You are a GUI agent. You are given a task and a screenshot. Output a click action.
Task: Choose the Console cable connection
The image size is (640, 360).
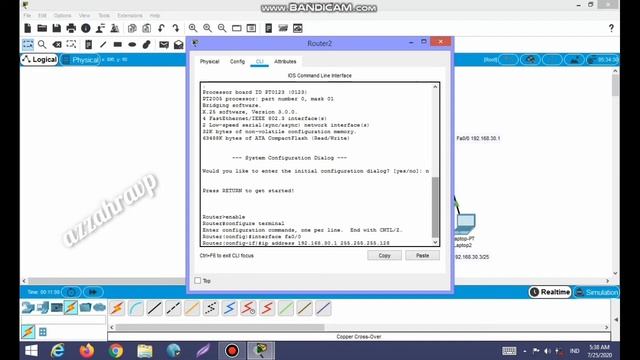pos(136,308)
